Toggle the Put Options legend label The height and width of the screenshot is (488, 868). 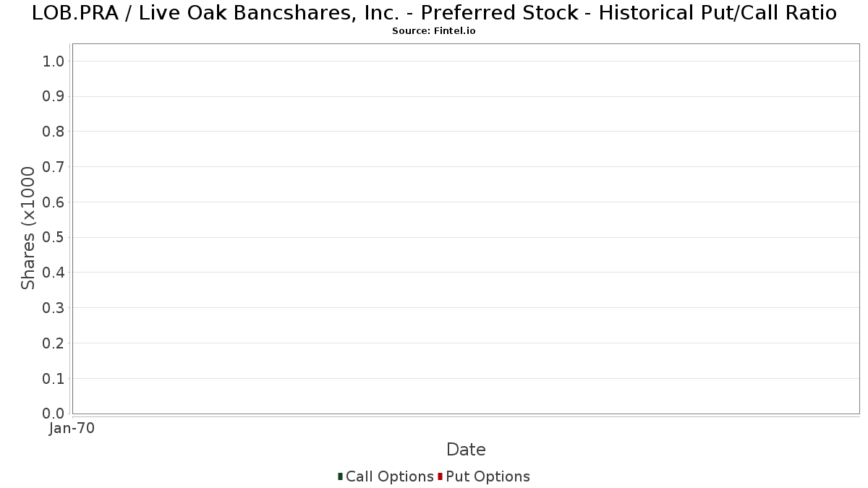coord(488,476)
